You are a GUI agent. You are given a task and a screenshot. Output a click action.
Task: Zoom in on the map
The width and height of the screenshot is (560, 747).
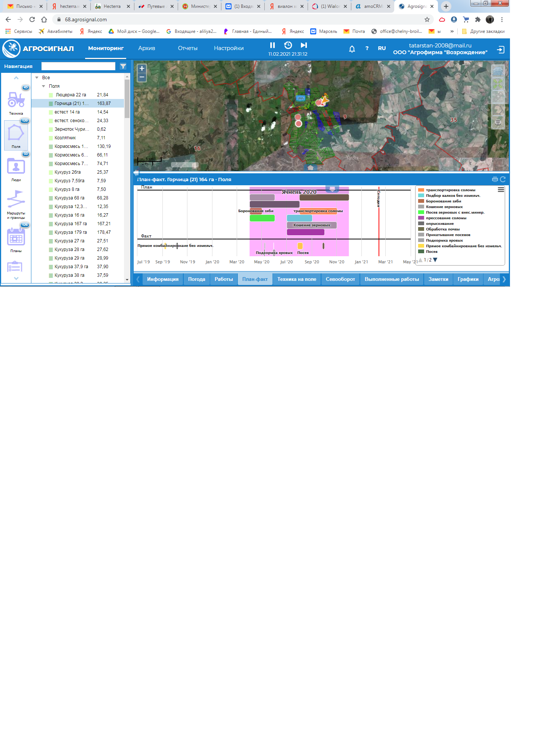pos(142,69)
